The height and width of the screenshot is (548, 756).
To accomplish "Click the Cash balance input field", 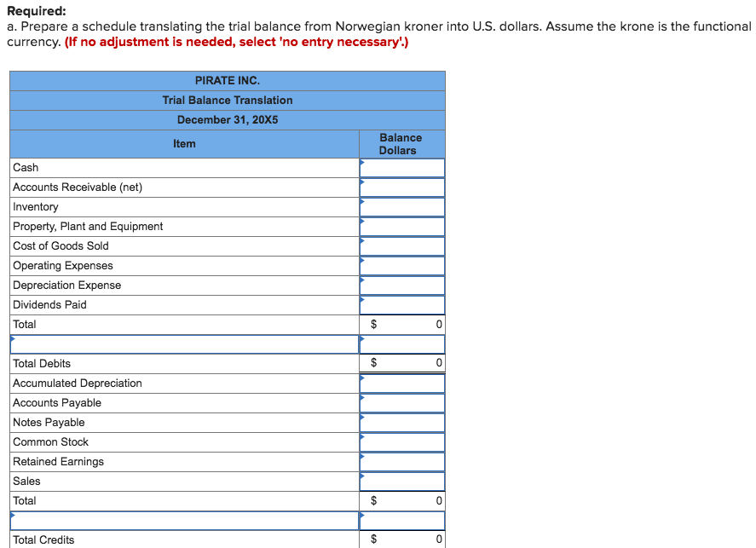I will pyautogui.click(x=401, y=168).
